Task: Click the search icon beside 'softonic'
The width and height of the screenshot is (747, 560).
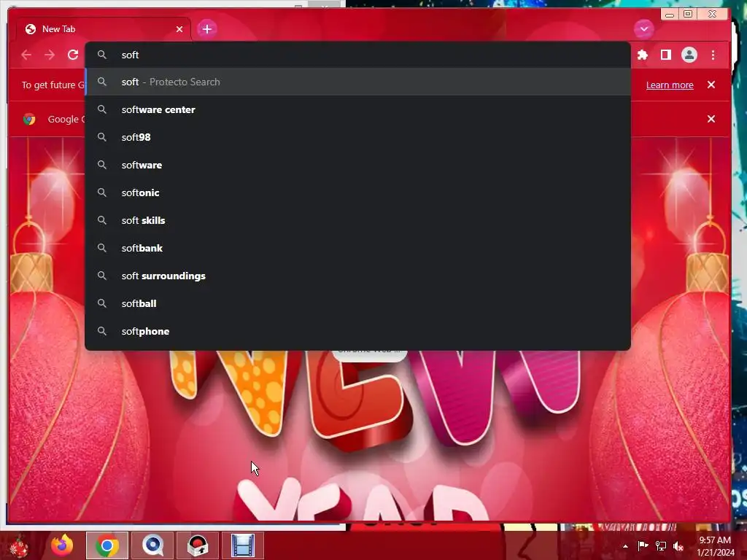Action: tap(102, 192)
